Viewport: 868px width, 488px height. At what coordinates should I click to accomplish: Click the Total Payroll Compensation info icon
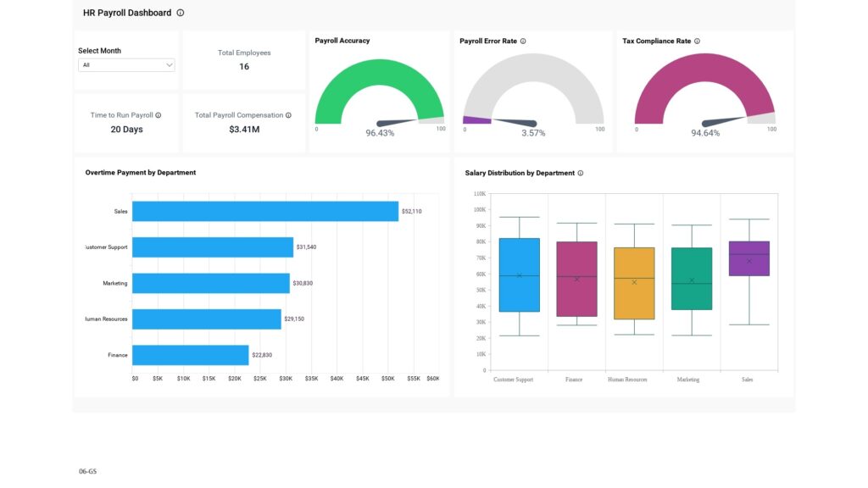point(288,115)
